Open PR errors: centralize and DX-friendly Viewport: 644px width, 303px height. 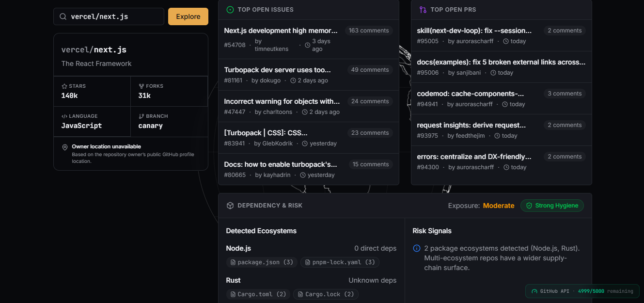coord(474,157)
